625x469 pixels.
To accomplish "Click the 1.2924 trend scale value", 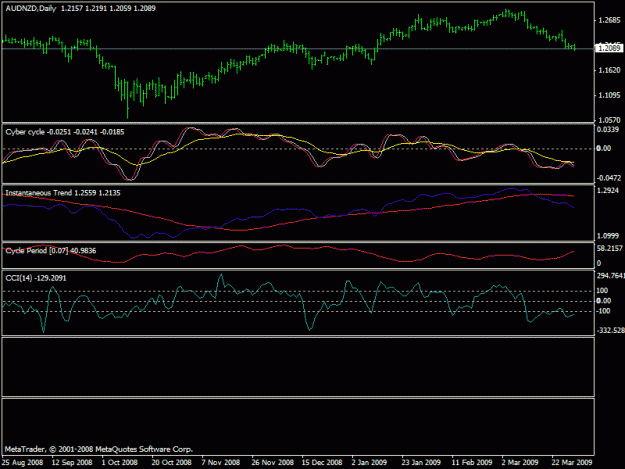I will click(608, 191).
